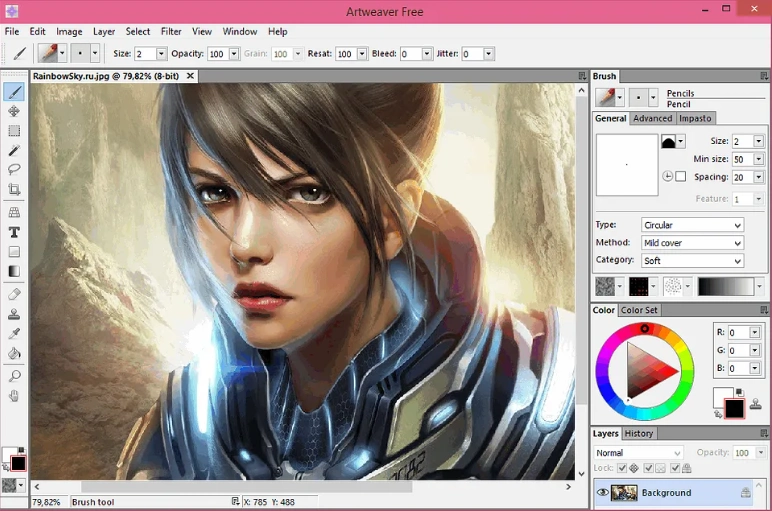The image size is (772, 511).
Task: Toggle lock all checkbox in Layers
Action: click(x=675, y=468)
